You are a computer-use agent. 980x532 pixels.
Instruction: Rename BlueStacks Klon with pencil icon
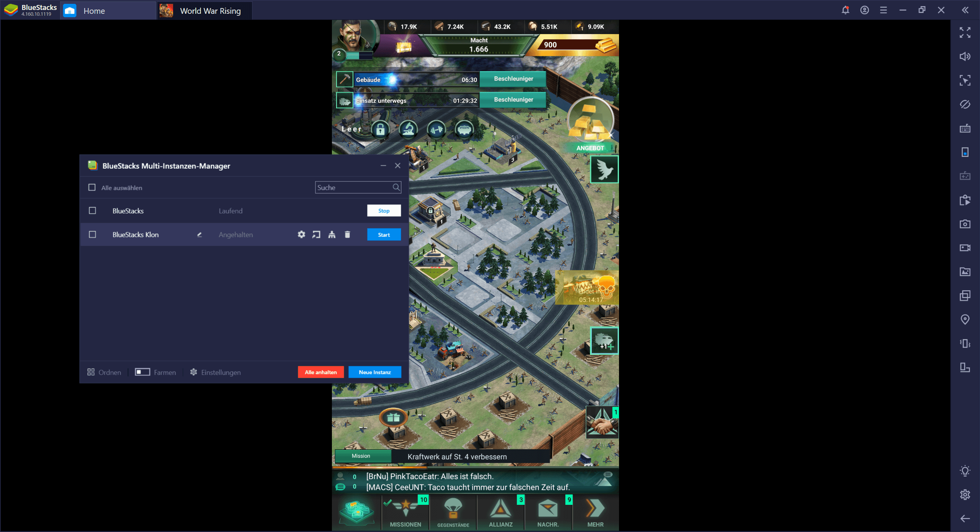pyautogui.click(x=199, y=235)
